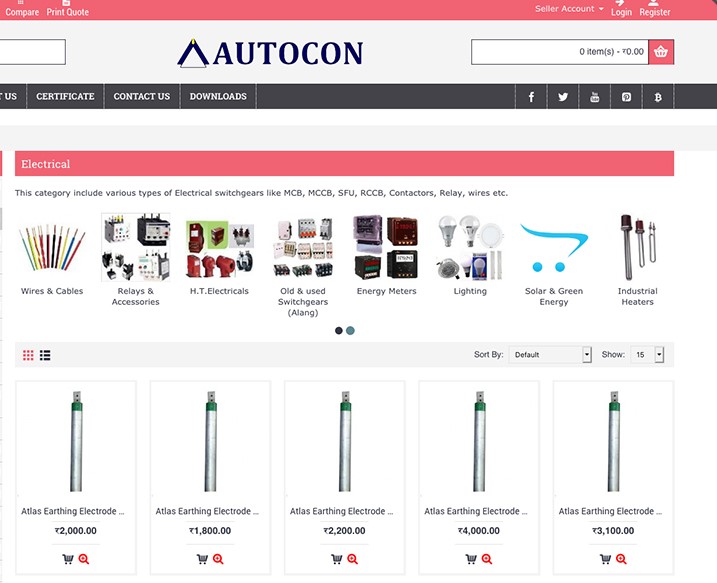The image size is (717, 583).
Task: Quick view the ₹3,100.00 Atlas Earthing Electrode
Action: pos(621,559)
